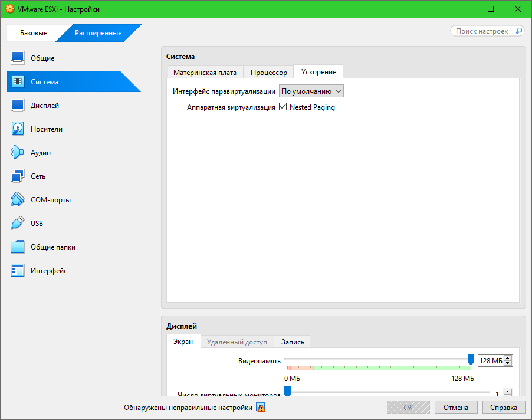Expand the Интерфейс паравиртуализации dropdown
Screen dimensions: 532x420
(311, 91)
